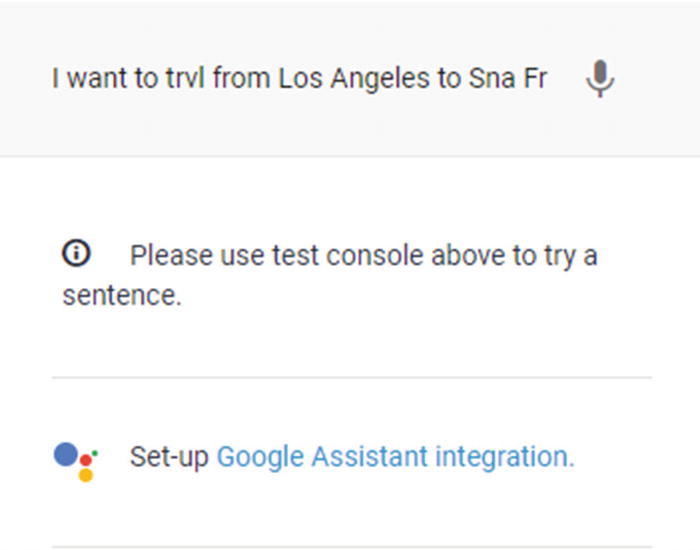The height and width of the screenshot is (550, 700).
Task: Activate the microphone voice input icon
Action: 600,79
